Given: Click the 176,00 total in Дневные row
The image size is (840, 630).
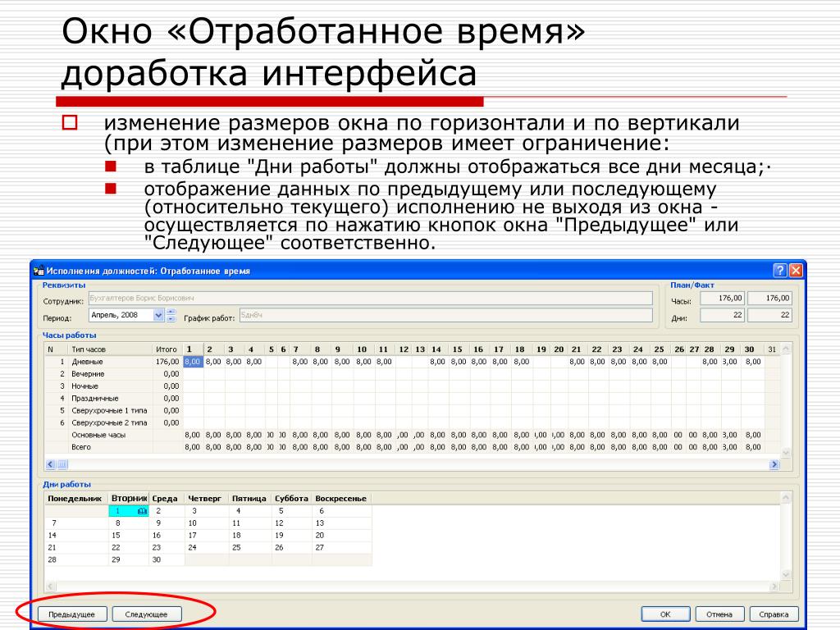Looking at the screenshot, I should tap(167, 362).
